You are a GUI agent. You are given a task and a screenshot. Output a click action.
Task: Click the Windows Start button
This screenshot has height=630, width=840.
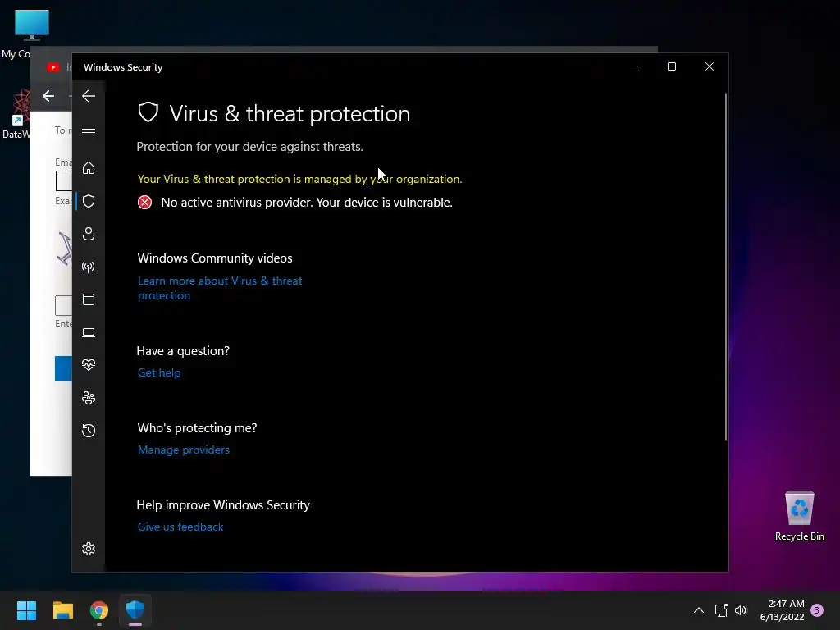tap(26, 610)
